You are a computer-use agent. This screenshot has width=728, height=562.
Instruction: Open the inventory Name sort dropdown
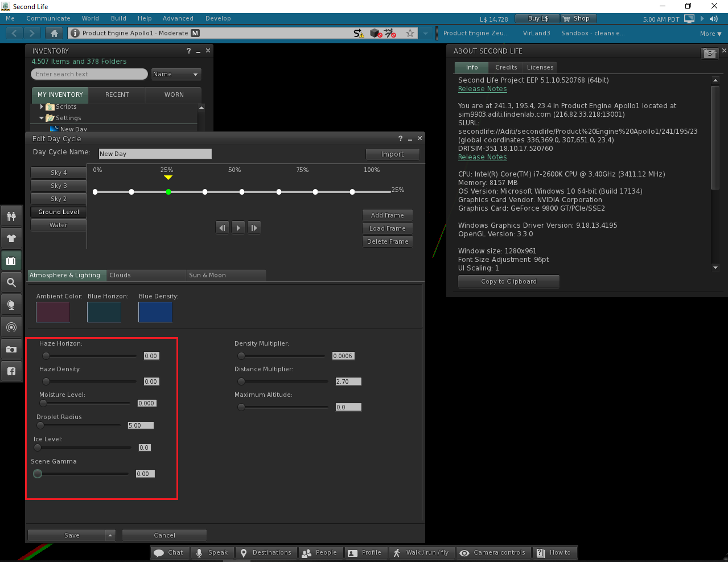coord(176,74)
